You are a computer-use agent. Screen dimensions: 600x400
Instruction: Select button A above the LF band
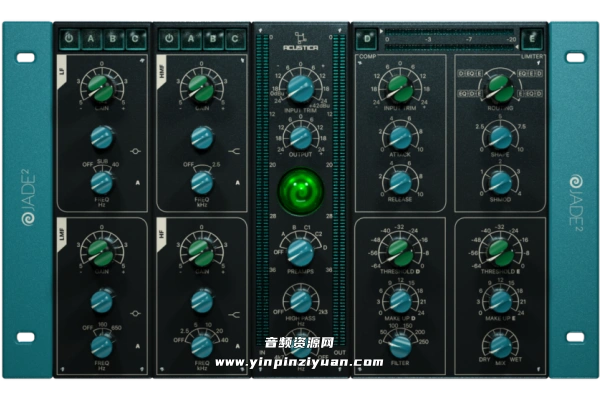tap(91, 39)
